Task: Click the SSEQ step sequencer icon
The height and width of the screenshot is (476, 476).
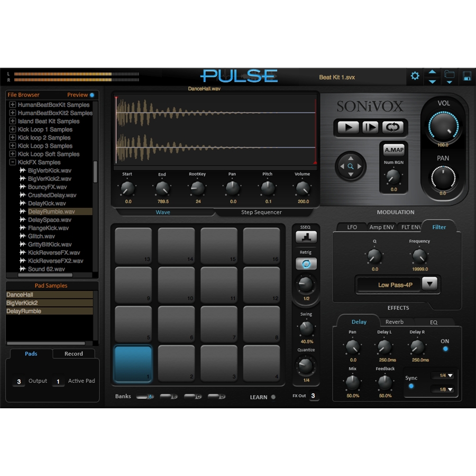Action: click(x=306, y=237)
